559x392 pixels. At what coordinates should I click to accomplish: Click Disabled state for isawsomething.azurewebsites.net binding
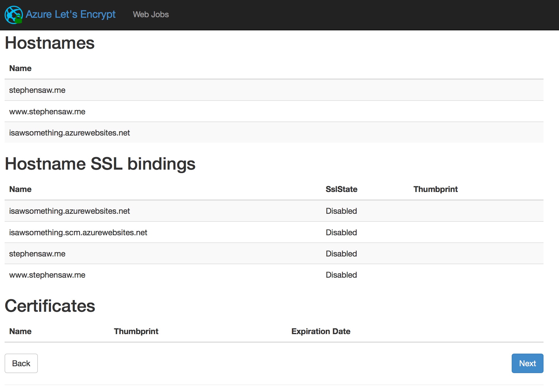click(341, 211)
